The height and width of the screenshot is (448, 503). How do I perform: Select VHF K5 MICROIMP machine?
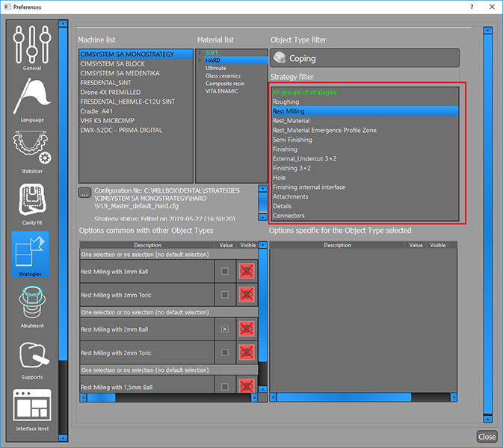point(136,120)
